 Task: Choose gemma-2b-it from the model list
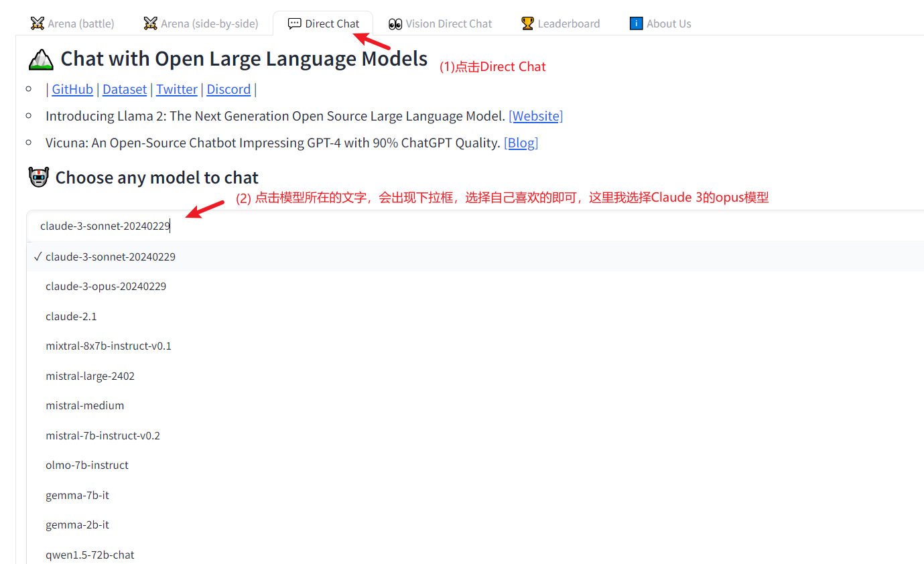pos(475,524)
